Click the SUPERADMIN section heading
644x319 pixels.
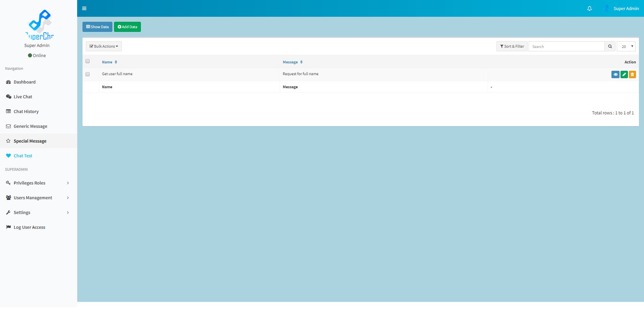[x=16, y=169]
